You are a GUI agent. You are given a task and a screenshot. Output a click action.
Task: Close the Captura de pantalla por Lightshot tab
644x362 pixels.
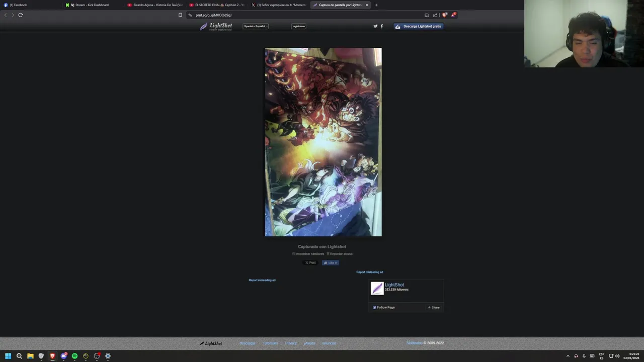(367, 5)
